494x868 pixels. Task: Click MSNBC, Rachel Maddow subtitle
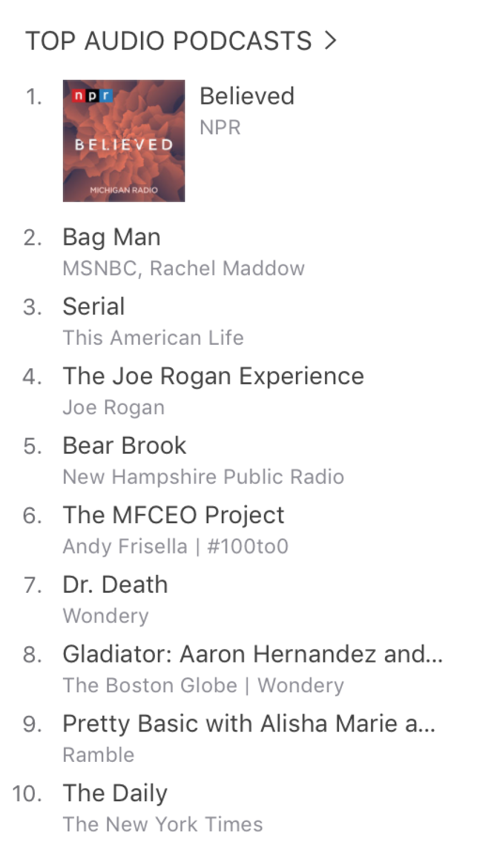184,268
